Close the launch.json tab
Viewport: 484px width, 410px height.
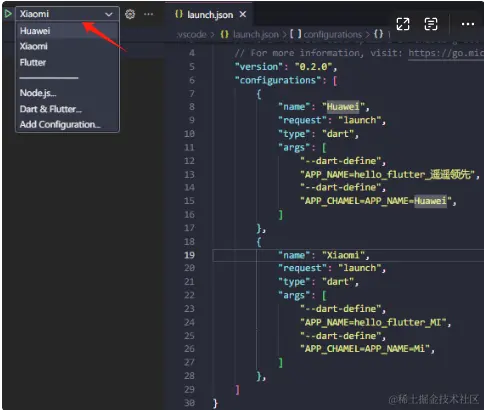243,14
